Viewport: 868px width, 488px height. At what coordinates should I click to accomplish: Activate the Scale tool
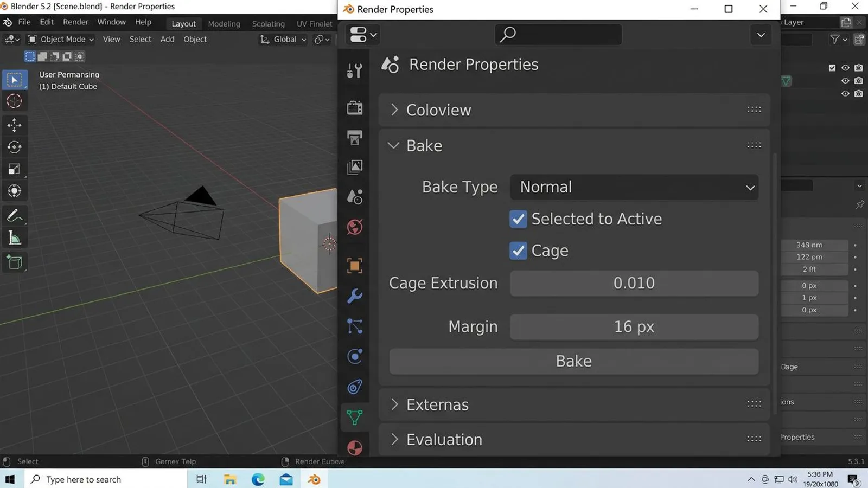[15, 169]
